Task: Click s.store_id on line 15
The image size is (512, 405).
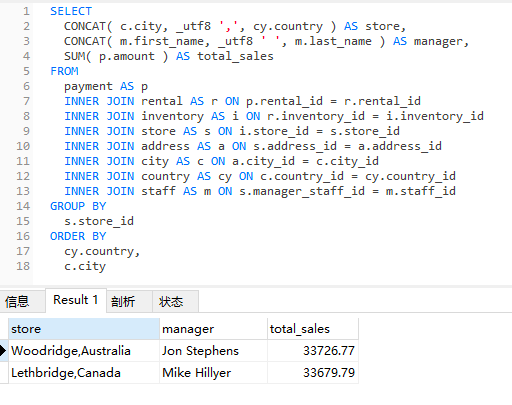Action: coord(99,221)
